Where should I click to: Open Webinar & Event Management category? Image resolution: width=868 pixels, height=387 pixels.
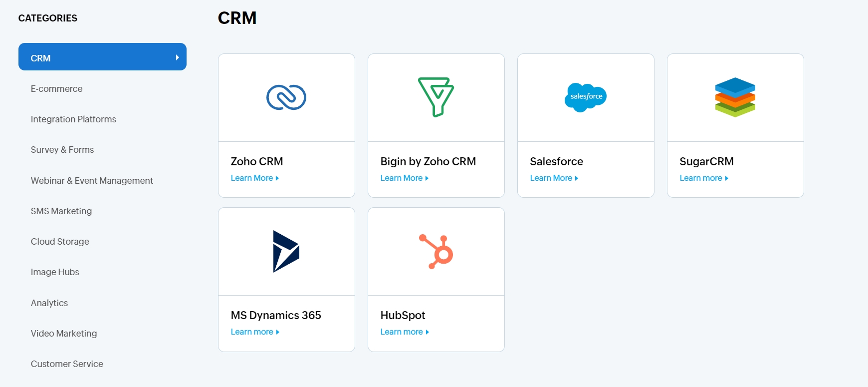(92, 181)
